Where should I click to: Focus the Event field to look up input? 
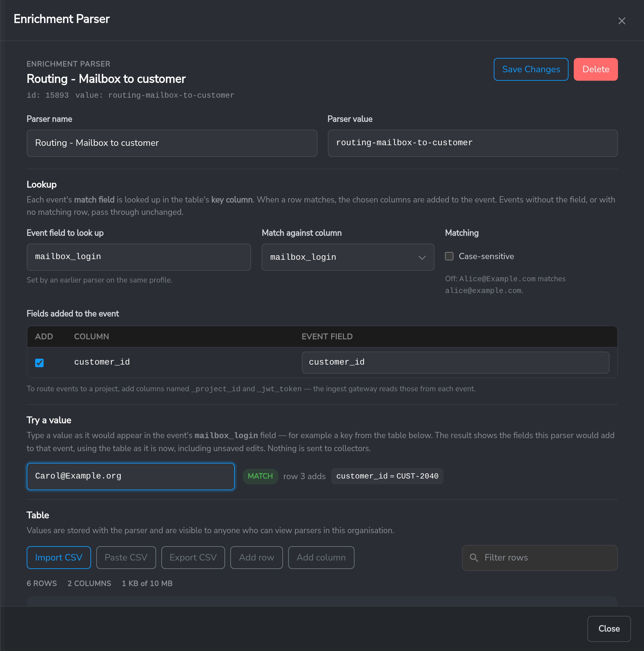coord(139,257)
